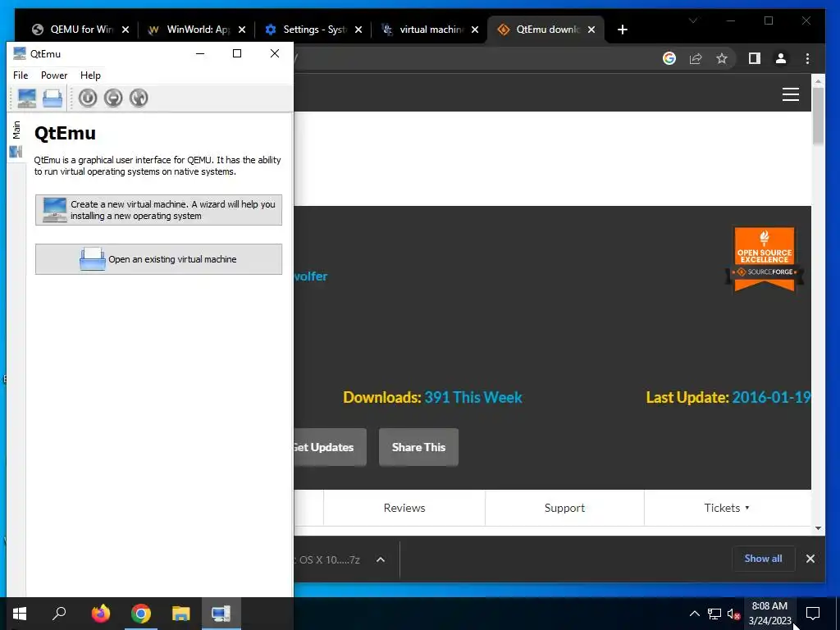Viewport: 840px width, 630px height.
Task: Click the open virtual machine toolbar icon in QtEmu
Action: tap(52, 98)
